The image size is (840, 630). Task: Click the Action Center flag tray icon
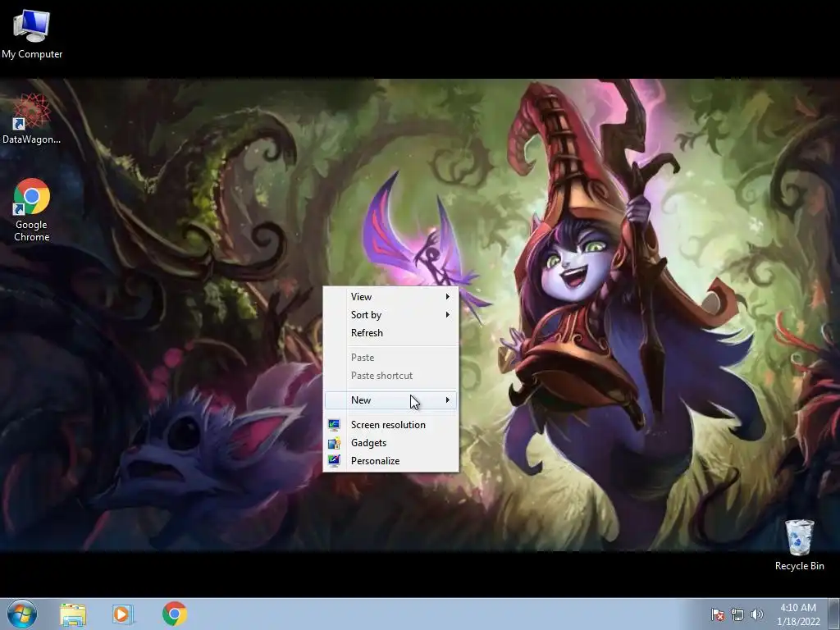pos(717,614)
